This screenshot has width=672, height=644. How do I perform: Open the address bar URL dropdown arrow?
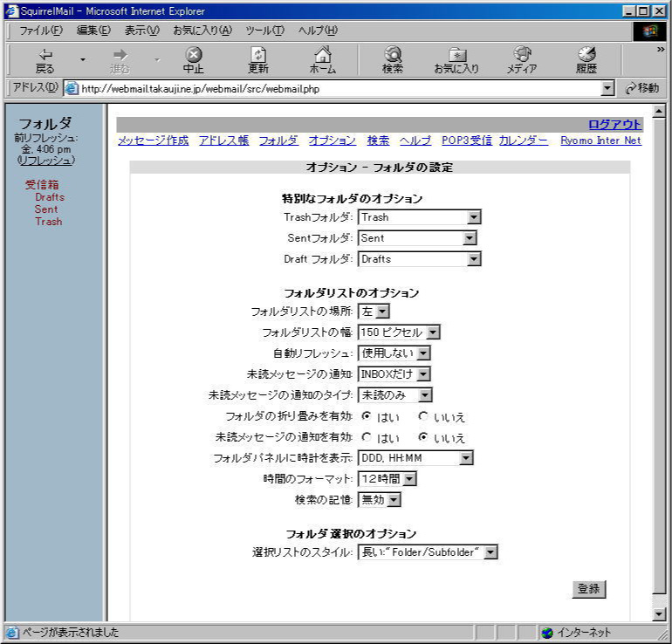pos(607,89)
